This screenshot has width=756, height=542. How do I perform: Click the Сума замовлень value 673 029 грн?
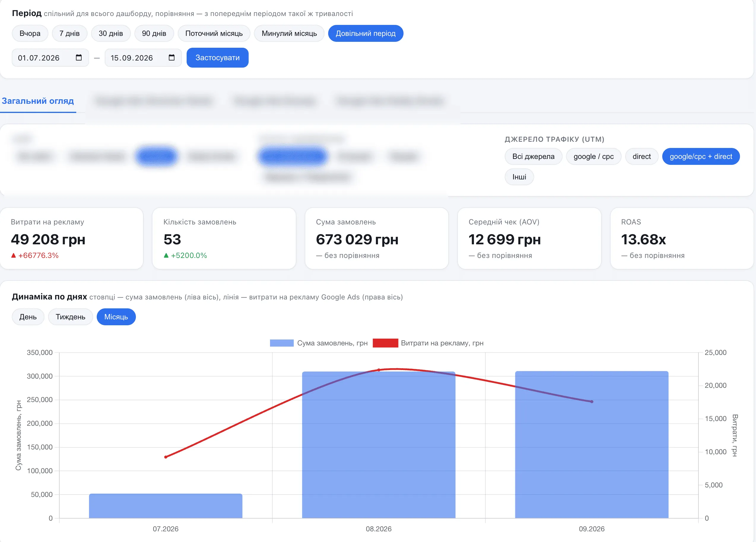(357, 240)
